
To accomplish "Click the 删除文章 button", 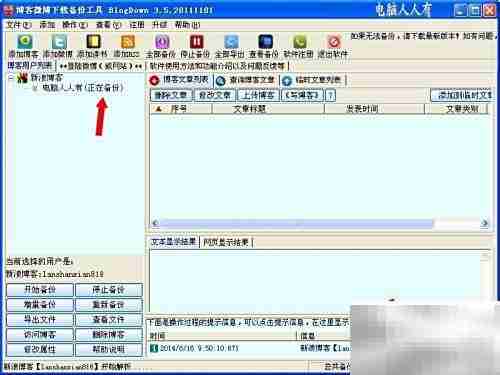I will tap(171, 95).
